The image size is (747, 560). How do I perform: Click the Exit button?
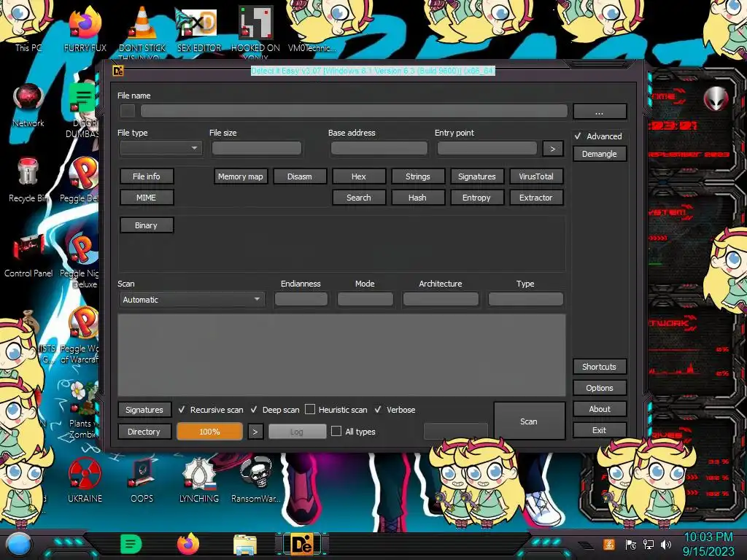[x=600, y=430]
